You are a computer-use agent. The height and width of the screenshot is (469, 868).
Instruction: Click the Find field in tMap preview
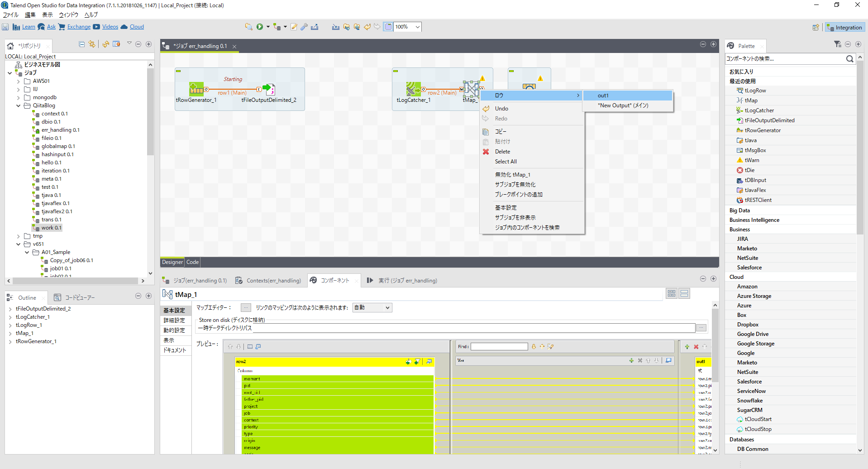pyautogui.click(x=499, y=347)
